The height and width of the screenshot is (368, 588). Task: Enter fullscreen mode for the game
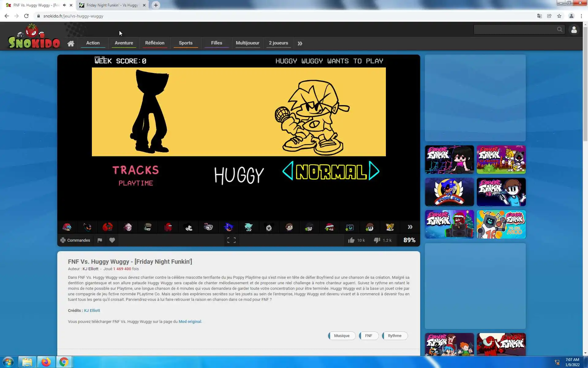coord(231,240)
